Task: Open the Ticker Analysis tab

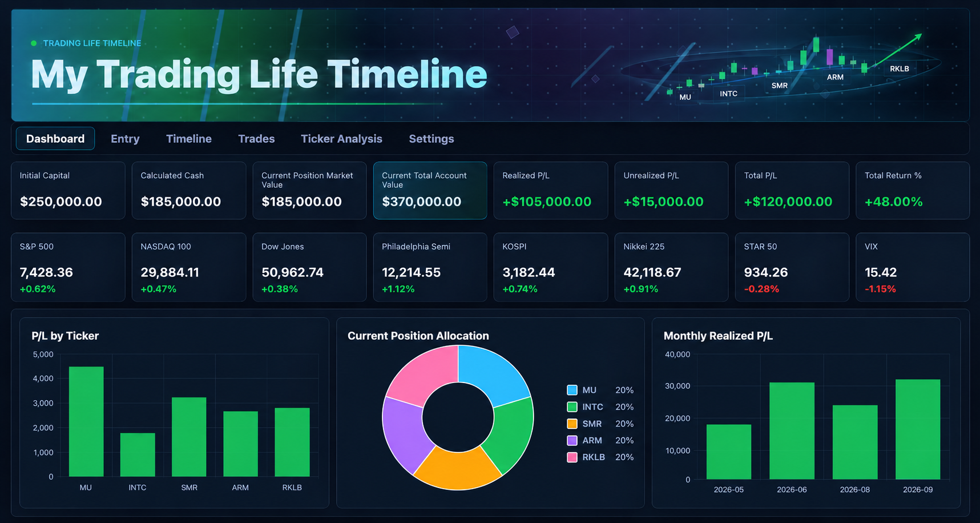Action: (341, 139)
